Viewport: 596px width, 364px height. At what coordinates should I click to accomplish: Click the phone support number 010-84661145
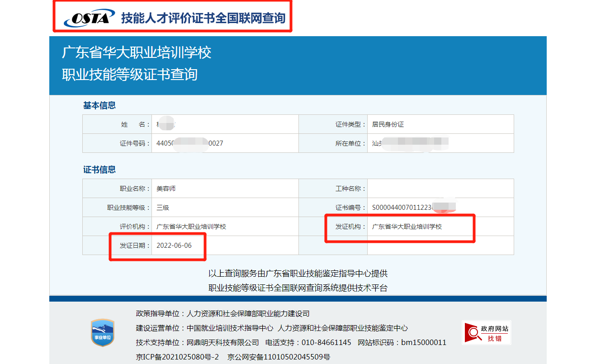click(x=327, y=342)
